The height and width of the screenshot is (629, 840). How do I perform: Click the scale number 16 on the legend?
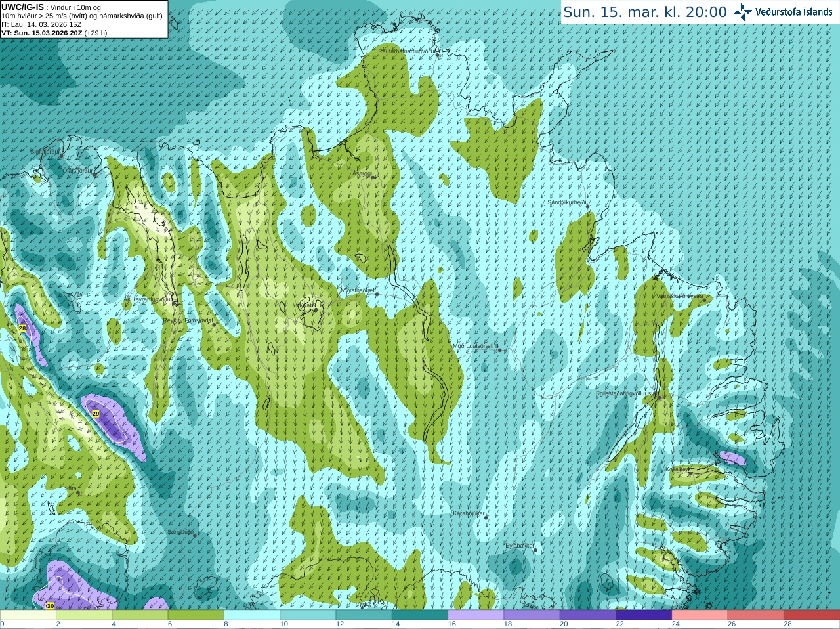[x=452, y=624]
